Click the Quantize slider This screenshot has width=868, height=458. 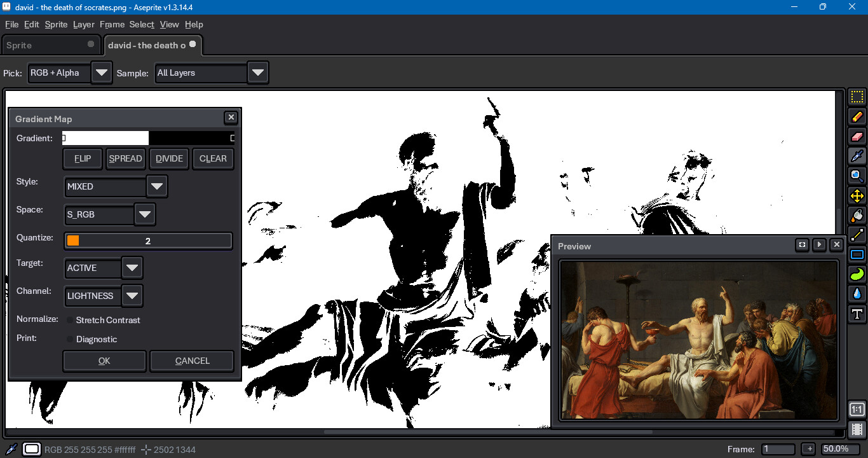148,241
